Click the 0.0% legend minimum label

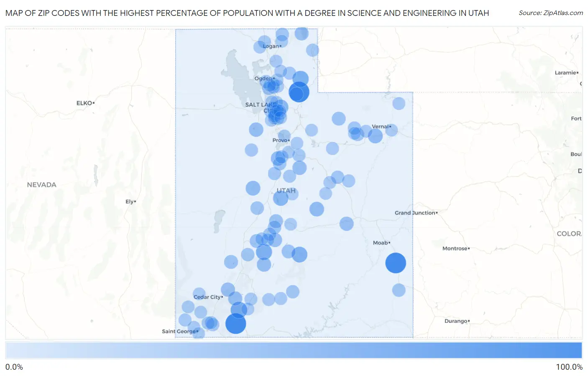tap(14, 367)
